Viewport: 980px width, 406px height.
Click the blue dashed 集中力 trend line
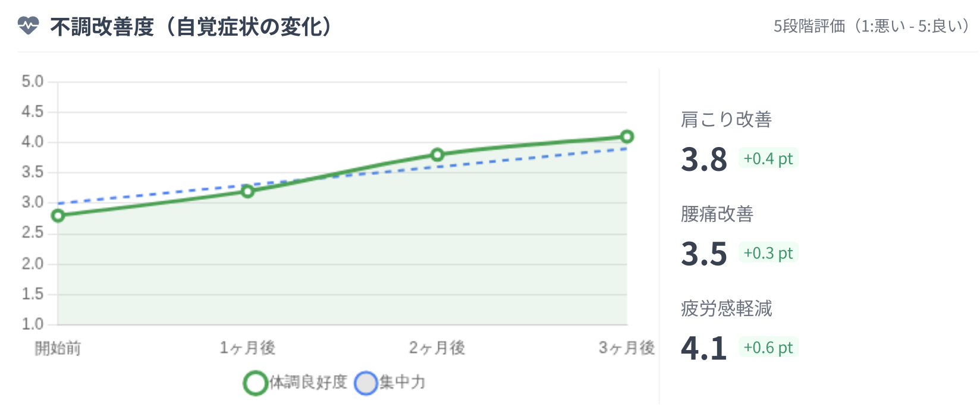[535, 158]
